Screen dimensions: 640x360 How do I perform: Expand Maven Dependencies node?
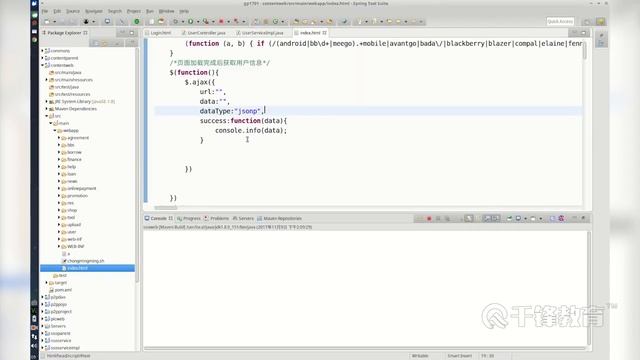[47, 109]
